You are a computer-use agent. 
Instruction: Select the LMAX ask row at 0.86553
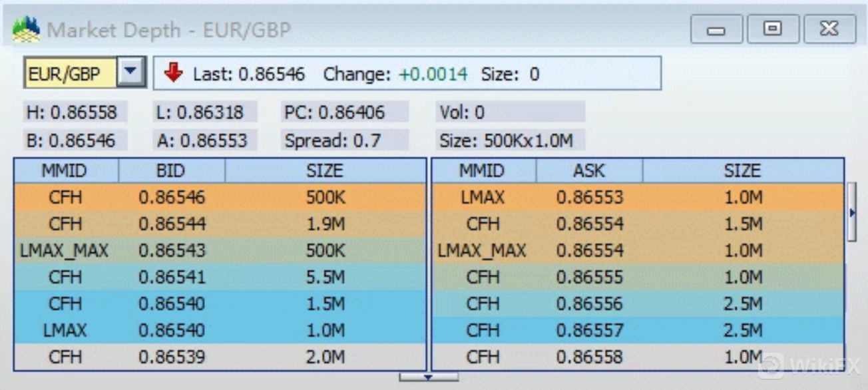click(x=638, y=198)
